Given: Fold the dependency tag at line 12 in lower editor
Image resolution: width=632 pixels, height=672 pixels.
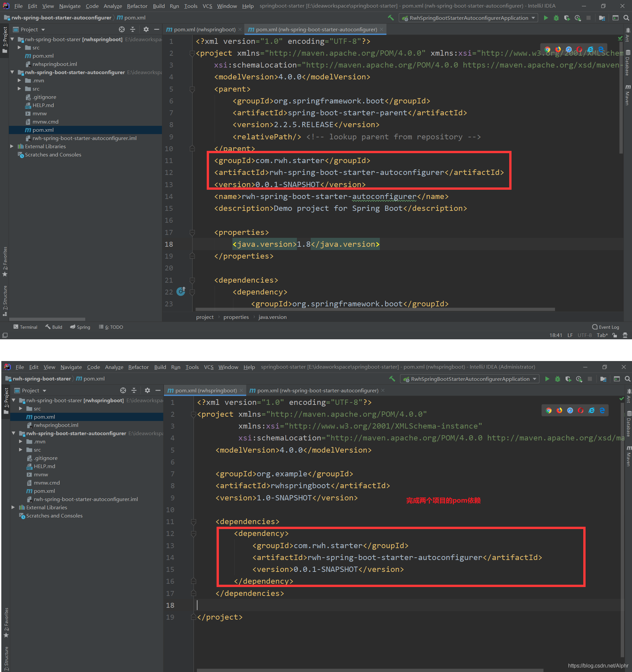Looking at the screenshot, I should pyautogui.click(x=194, y=533).
